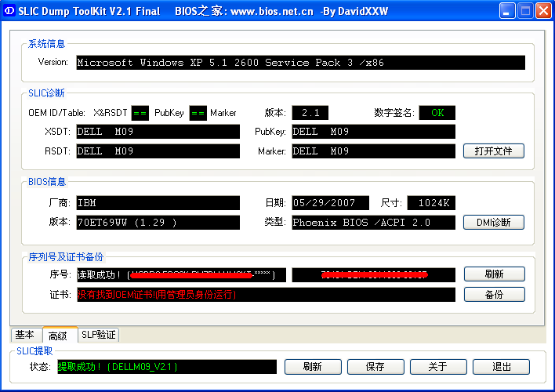Click the green OK digital signature indicator

[437, 113]
